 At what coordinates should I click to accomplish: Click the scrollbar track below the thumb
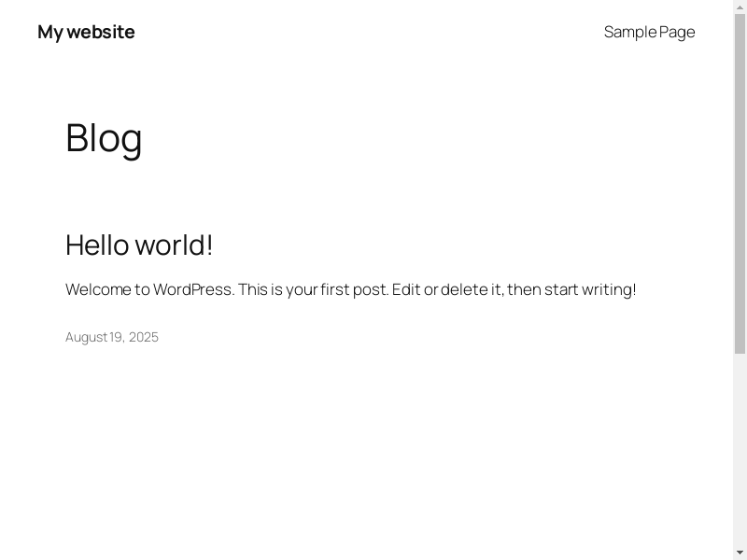pyautogui.click(x=740, y=448)
